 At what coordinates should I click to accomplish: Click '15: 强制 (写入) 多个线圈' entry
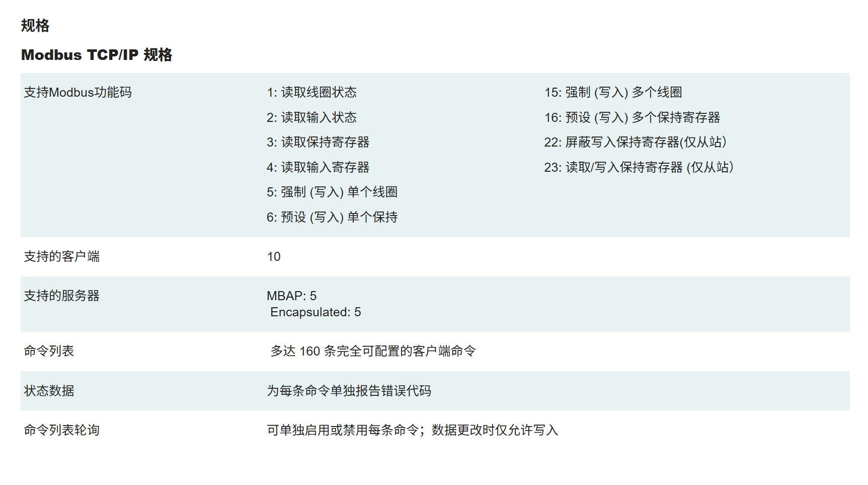613,93
